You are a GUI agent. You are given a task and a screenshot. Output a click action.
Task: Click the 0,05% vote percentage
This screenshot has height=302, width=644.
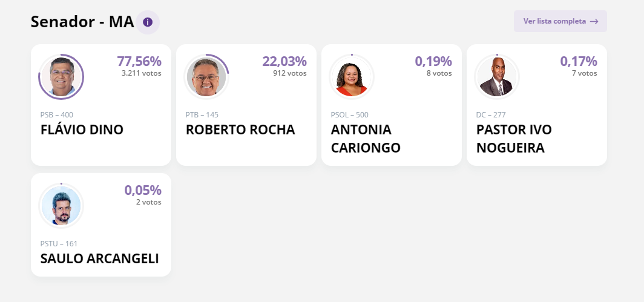pos(143,190)
